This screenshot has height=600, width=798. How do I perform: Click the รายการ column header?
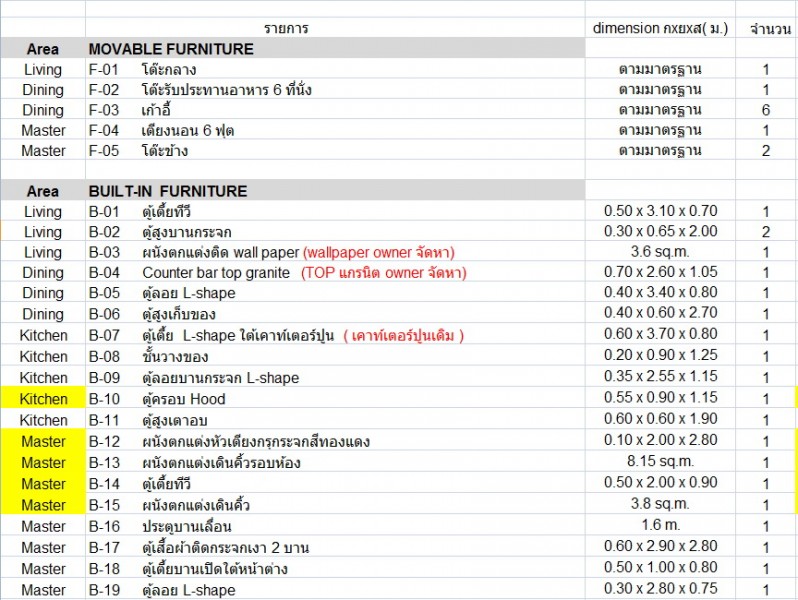[x=335, y=28]
